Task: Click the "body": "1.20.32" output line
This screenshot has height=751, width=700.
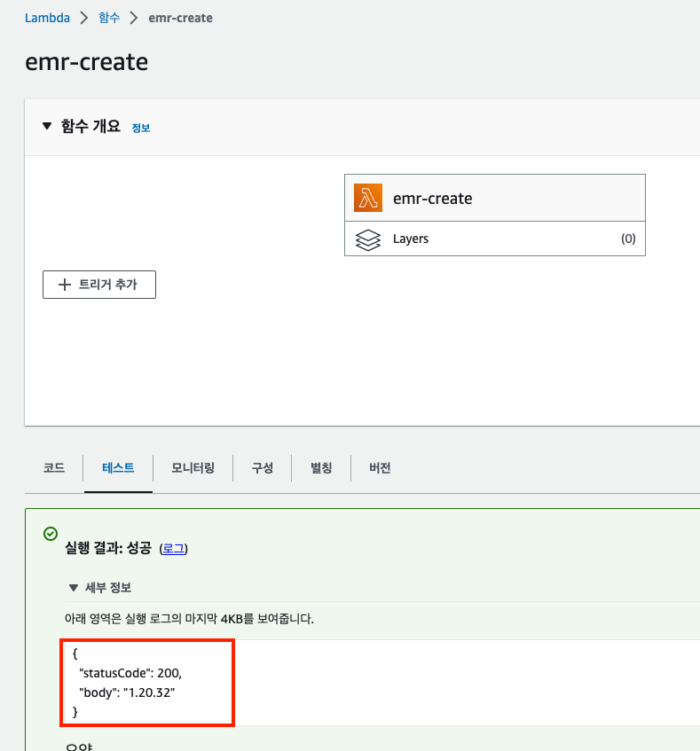Action: [x=127, y=692]
